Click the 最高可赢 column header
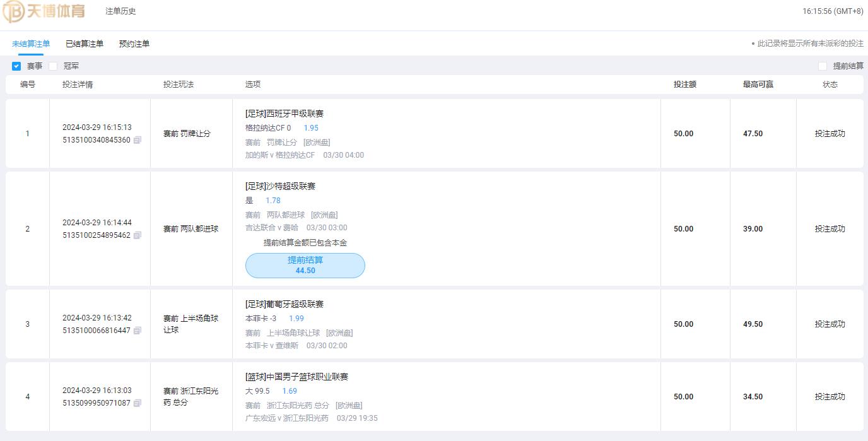868x441 pixels. tap(758, 85)
